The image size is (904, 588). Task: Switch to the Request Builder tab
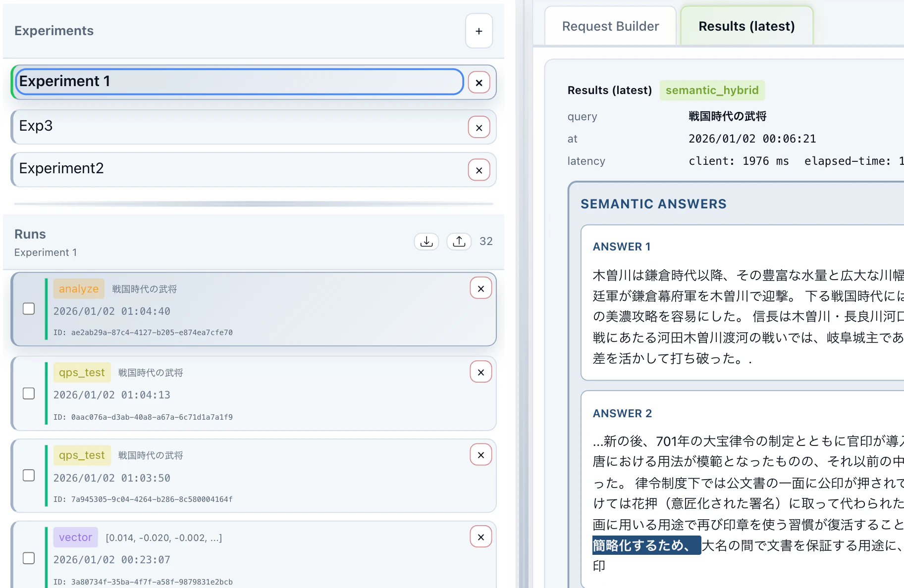tap(610, 26)
